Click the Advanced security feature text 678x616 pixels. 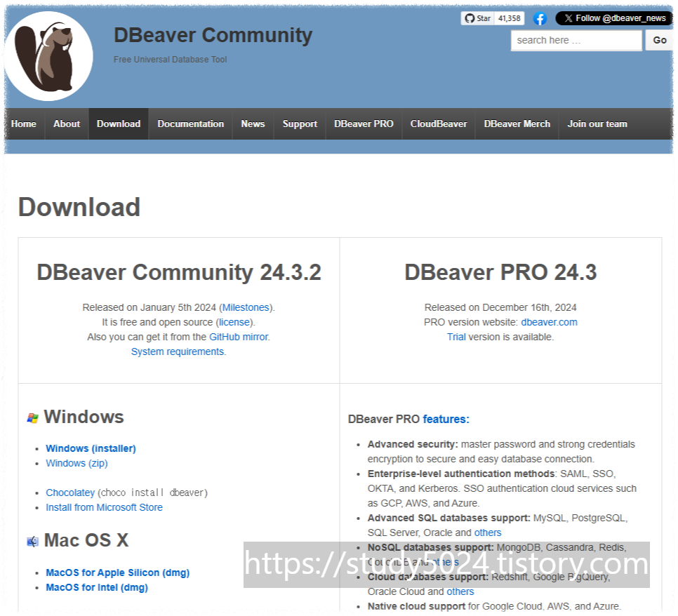[413, 444]
